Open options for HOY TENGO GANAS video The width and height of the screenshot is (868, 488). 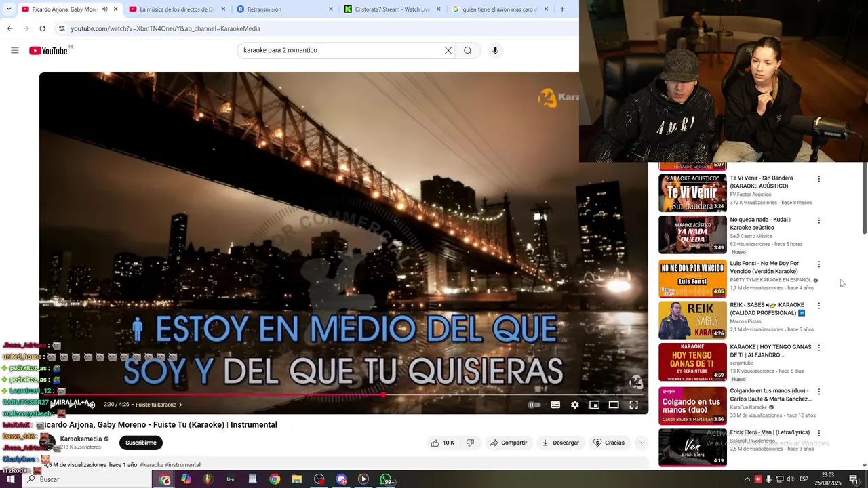(x=818, y=348)
